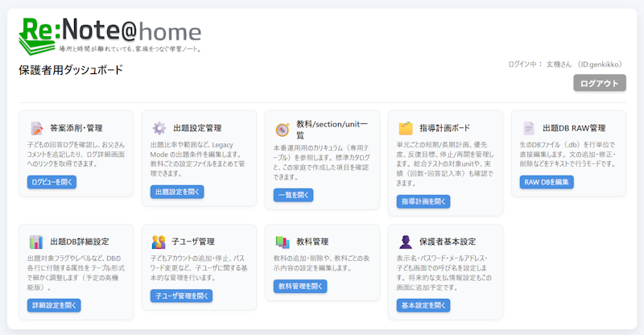644x335 pixels.
Task: Click the 教科管理 card title
Action: coord(312,242)
